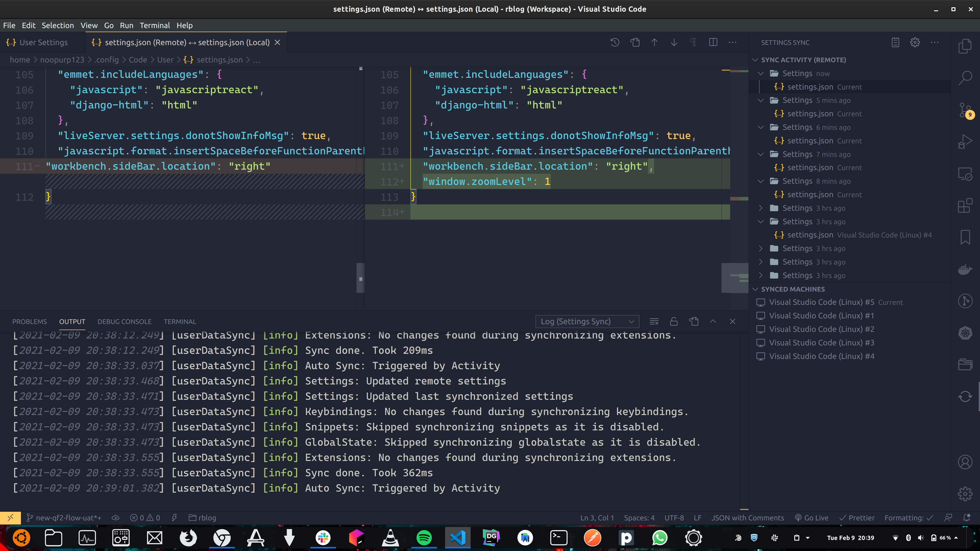Switch branch via new-qf2-flow-uat in status bar

point(64,518)
